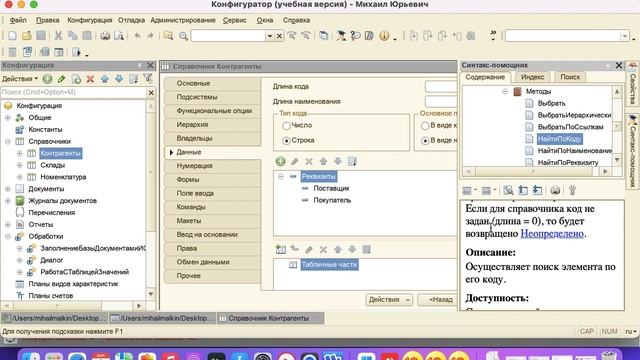Select the Поставщик attribute row
This screenshot has height=360, width=640.
click(x=331, y=188)
